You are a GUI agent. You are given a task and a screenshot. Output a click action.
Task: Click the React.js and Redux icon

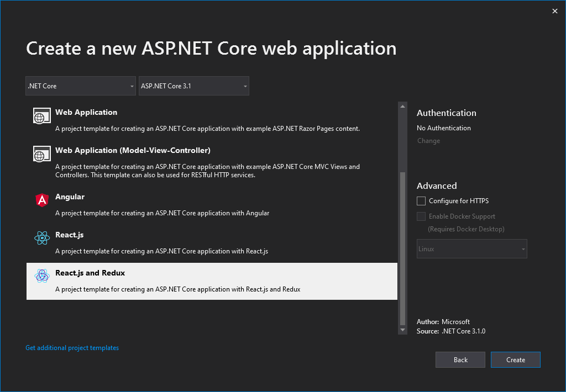pos(42,276)
